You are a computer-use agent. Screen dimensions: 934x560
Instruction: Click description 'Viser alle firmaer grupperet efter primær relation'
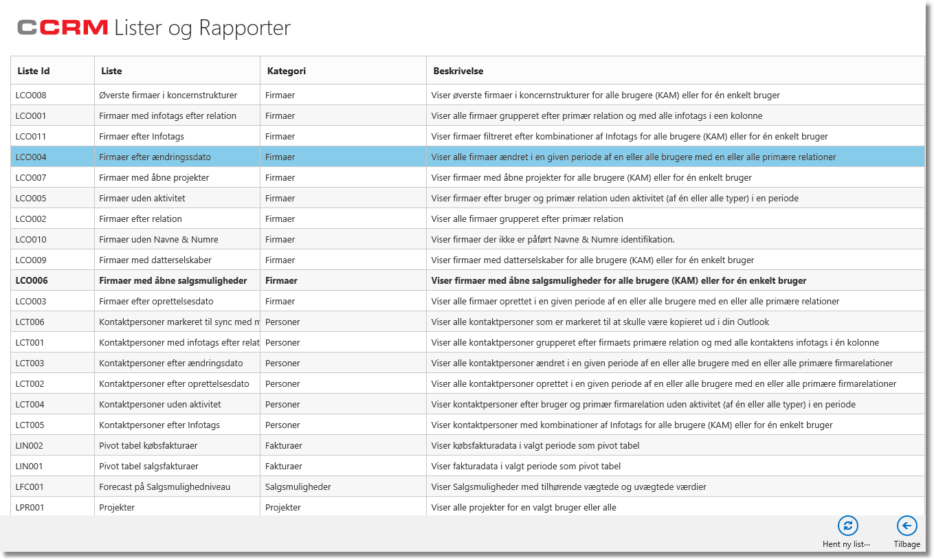click(527, 219)
